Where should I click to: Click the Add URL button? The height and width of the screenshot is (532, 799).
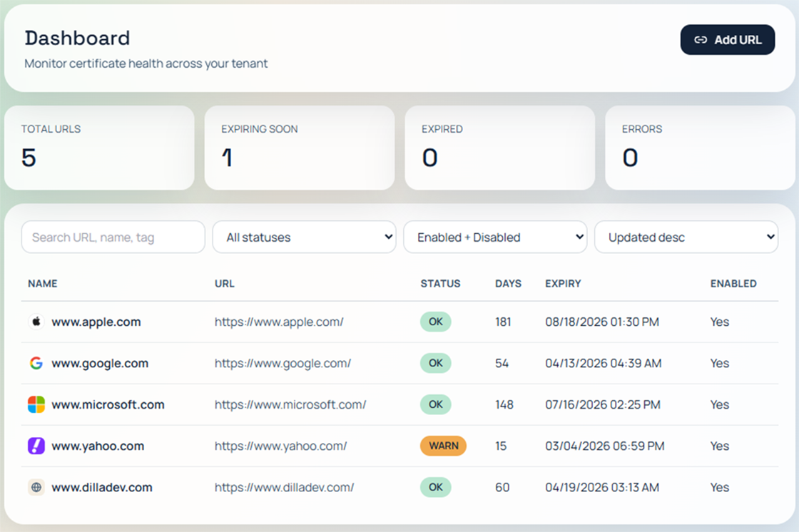[728, 40]
